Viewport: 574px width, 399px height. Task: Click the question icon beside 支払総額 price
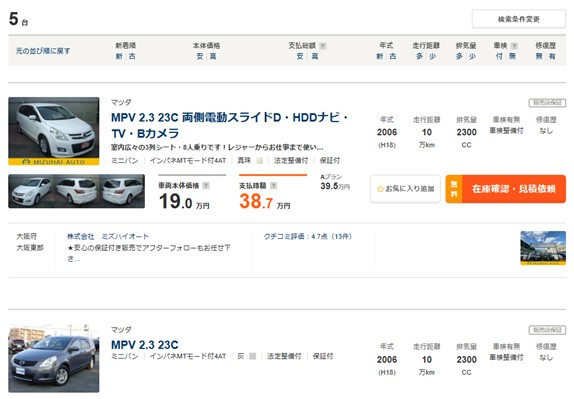[x=273, y=186]
